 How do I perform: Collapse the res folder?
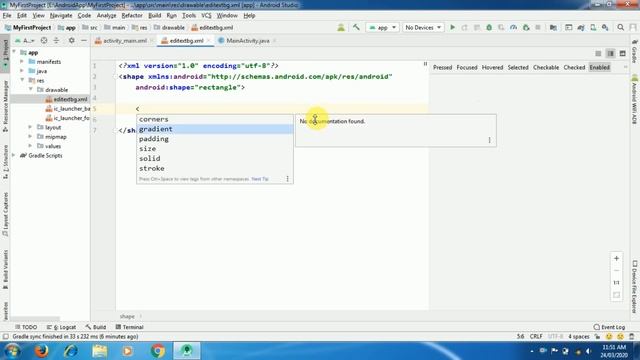(22, 80)
